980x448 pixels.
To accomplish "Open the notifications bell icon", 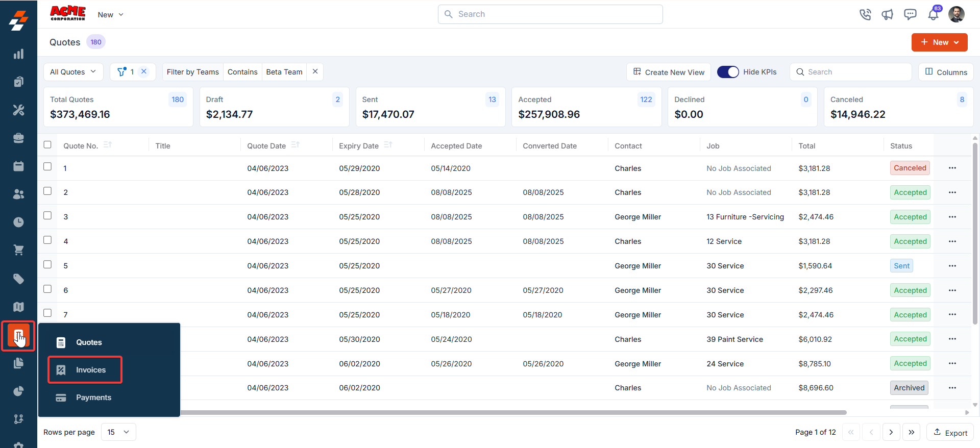I will pyautogui.click(x=934, y=14).
